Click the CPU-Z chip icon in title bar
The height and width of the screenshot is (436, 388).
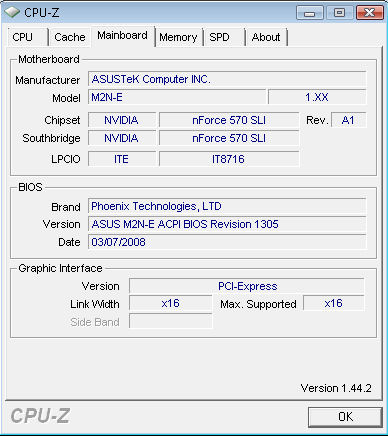(12, 12)
